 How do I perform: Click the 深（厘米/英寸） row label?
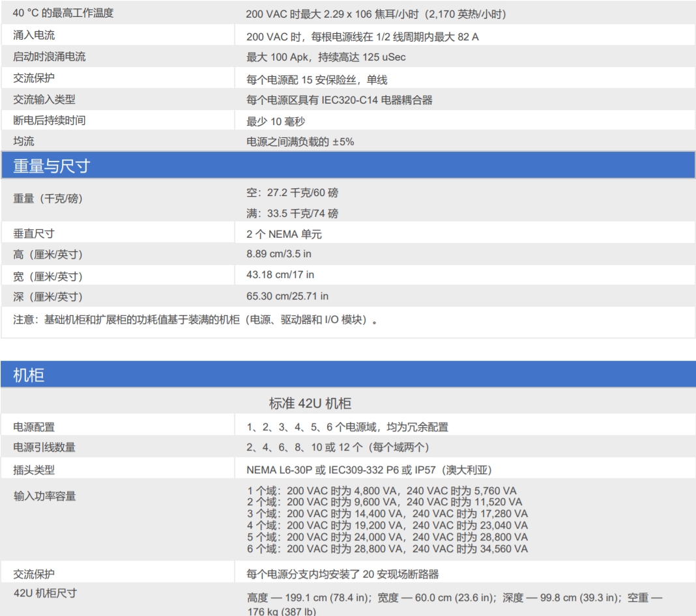tap(48, 297)
